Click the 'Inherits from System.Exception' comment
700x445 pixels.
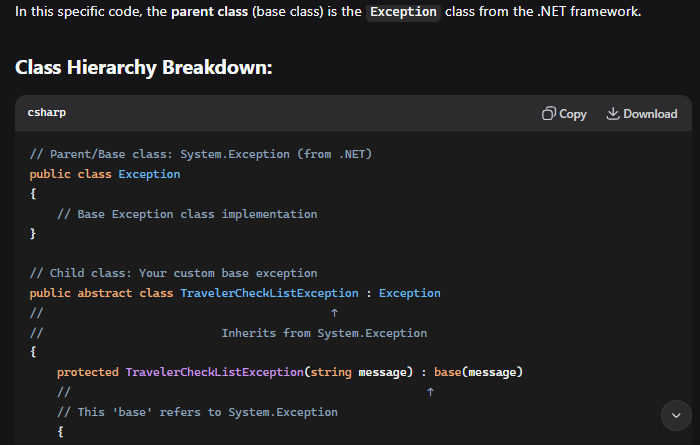coord(324,333)
